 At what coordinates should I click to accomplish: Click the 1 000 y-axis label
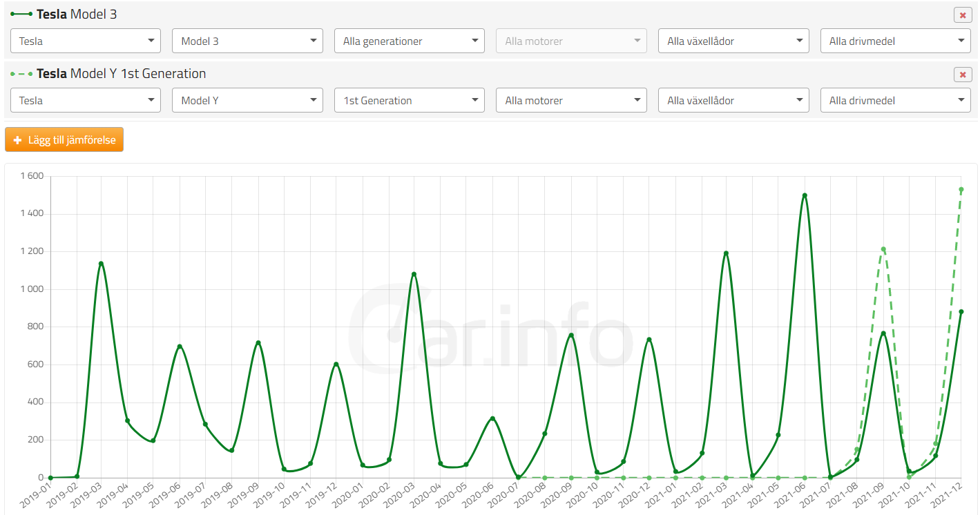coord(31,289)
